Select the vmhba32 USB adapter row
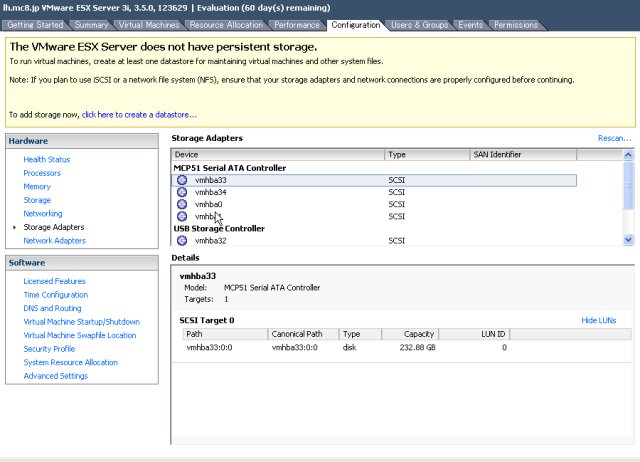The image size is (640, 462). (x=374, y=241)
